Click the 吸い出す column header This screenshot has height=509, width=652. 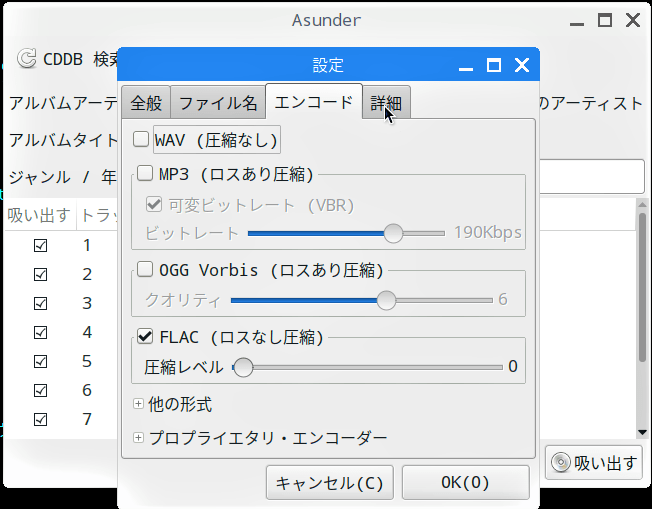pyautogui.click(x=39, y=215)
